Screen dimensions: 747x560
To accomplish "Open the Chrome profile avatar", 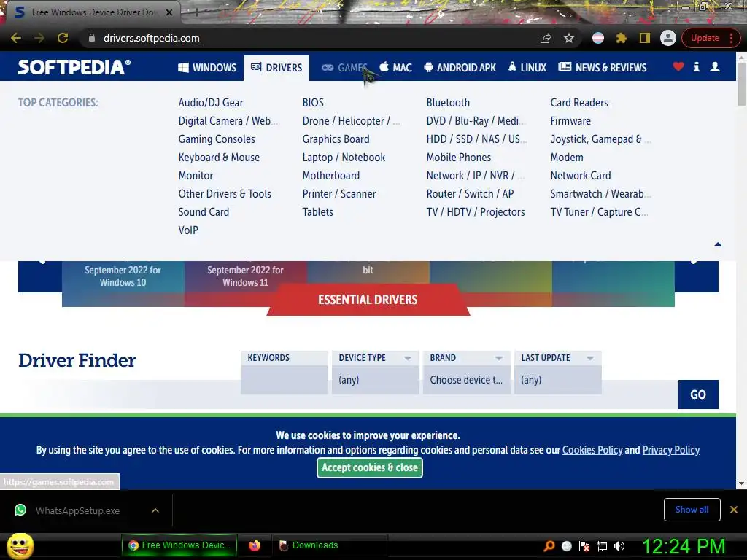I will (x=668, y=38).
